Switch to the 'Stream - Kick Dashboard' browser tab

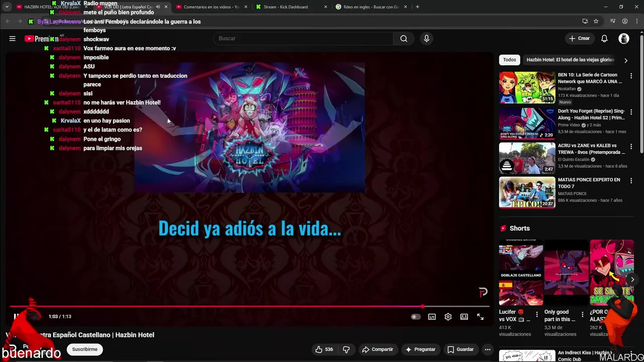pyautogui.click(x=286, y=7)
